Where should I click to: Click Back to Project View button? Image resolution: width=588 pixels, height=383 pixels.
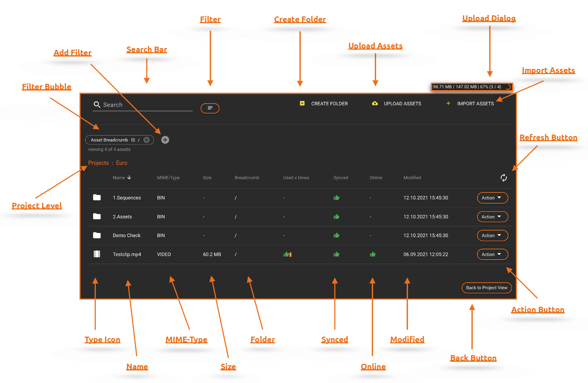click(486, 288)
